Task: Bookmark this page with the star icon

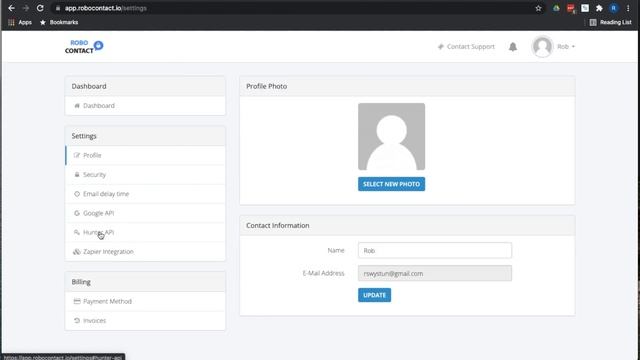Action: pyautogui.click(x=538, y=8)
